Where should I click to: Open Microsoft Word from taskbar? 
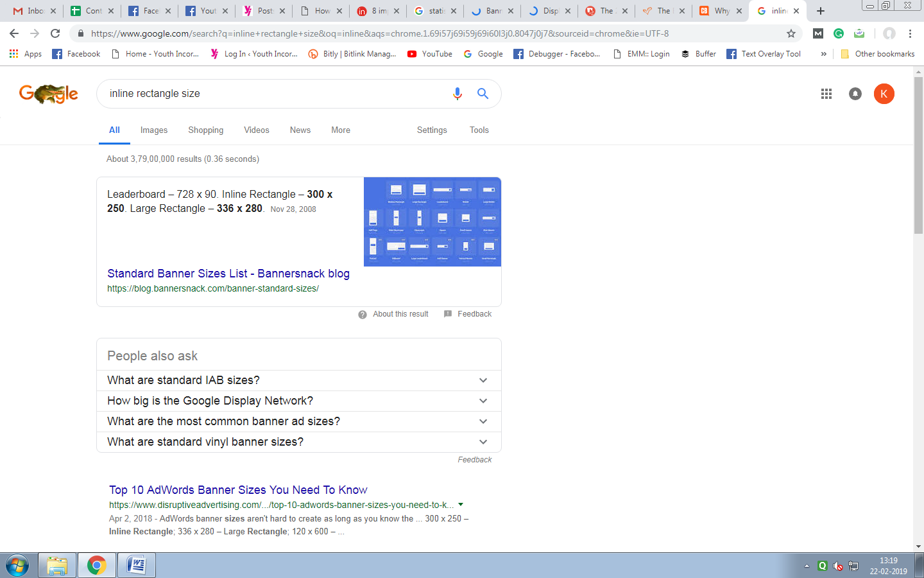coord(137,565)
